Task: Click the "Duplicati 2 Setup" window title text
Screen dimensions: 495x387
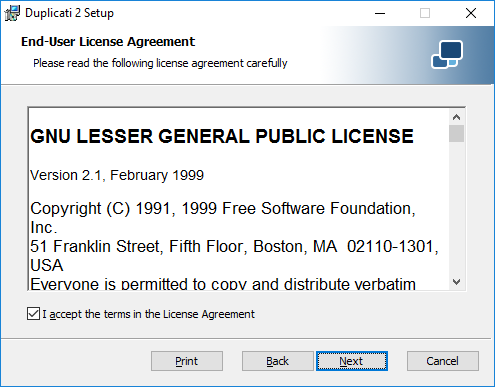Action: coord(69,13)
